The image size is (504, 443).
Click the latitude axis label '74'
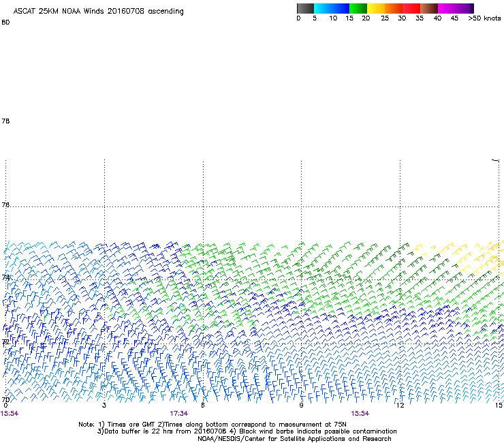coord(5,277)
